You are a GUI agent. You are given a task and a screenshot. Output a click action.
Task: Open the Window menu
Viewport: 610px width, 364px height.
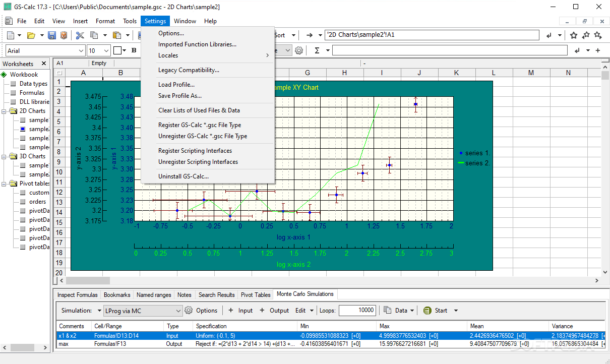tap(185, 21)
